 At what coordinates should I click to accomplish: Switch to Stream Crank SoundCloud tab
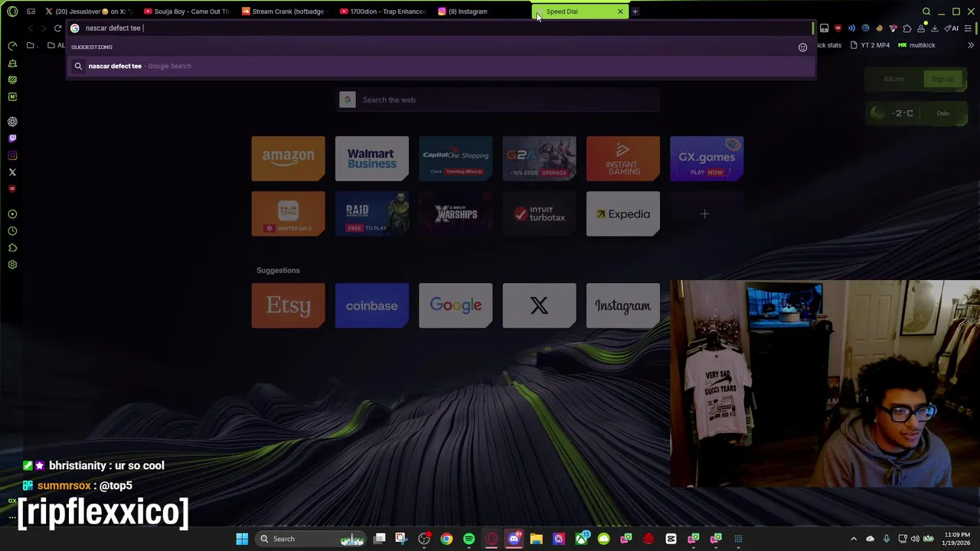[x=285, y=11]
